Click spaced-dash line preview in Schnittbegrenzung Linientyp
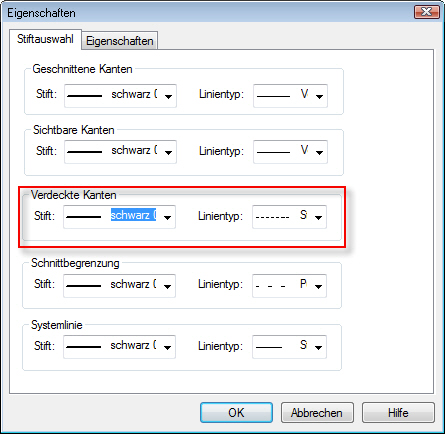This screenshot has width=445, height=434. tap(270, 286)
